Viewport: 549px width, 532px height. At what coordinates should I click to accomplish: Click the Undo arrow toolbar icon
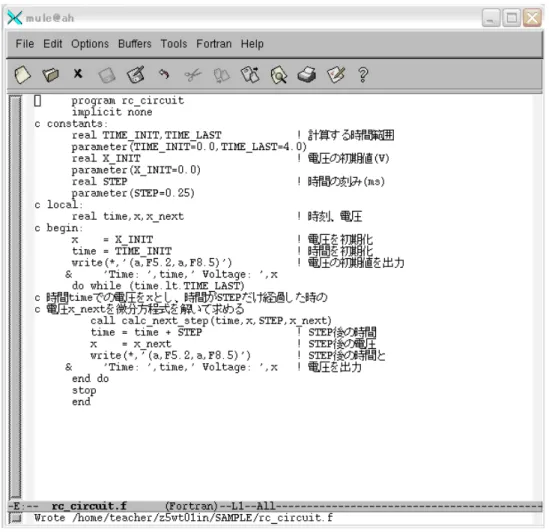click(164, 74)
